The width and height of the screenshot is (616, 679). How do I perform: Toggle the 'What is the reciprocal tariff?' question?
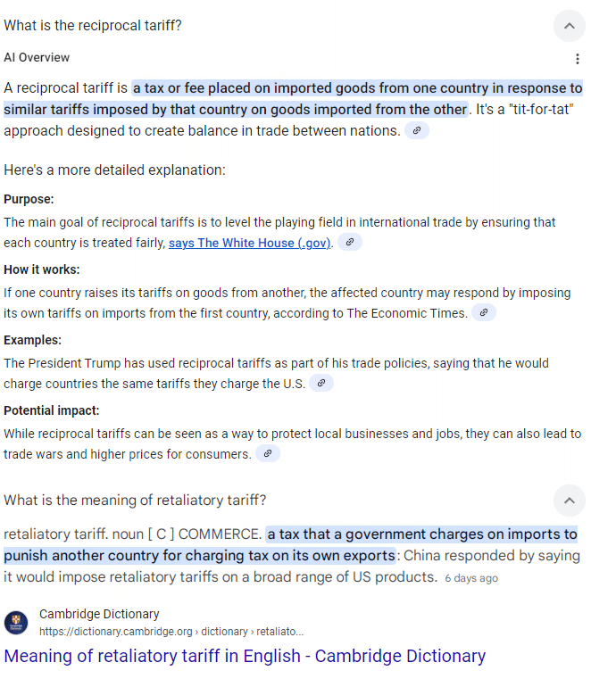pos(93,26)
